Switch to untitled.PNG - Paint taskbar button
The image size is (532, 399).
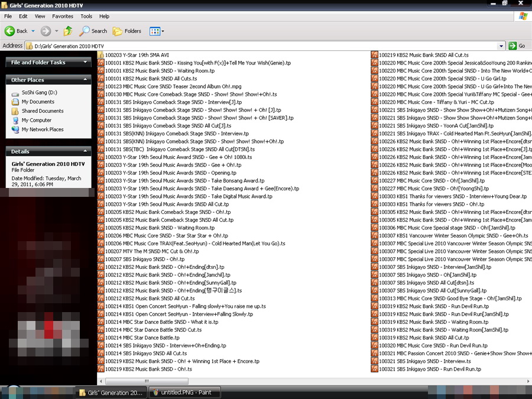(185, 392)
